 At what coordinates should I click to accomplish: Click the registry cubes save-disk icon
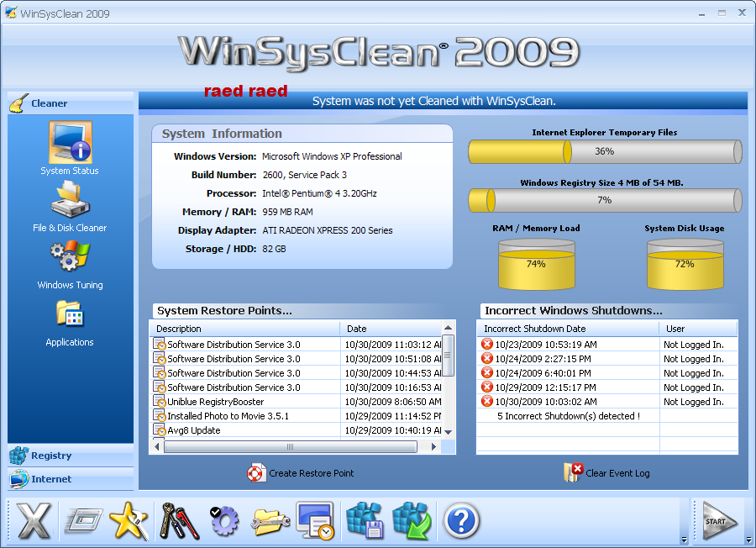(x=365, y=521)
